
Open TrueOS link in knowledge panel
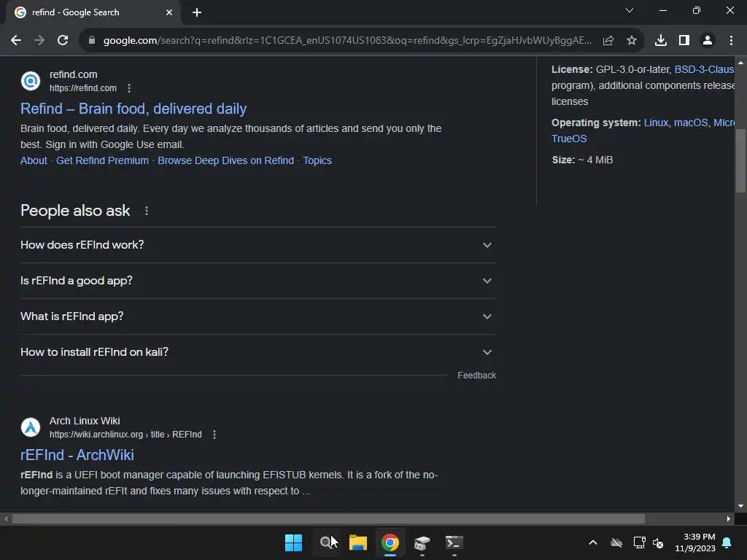[x=569, y=139]
